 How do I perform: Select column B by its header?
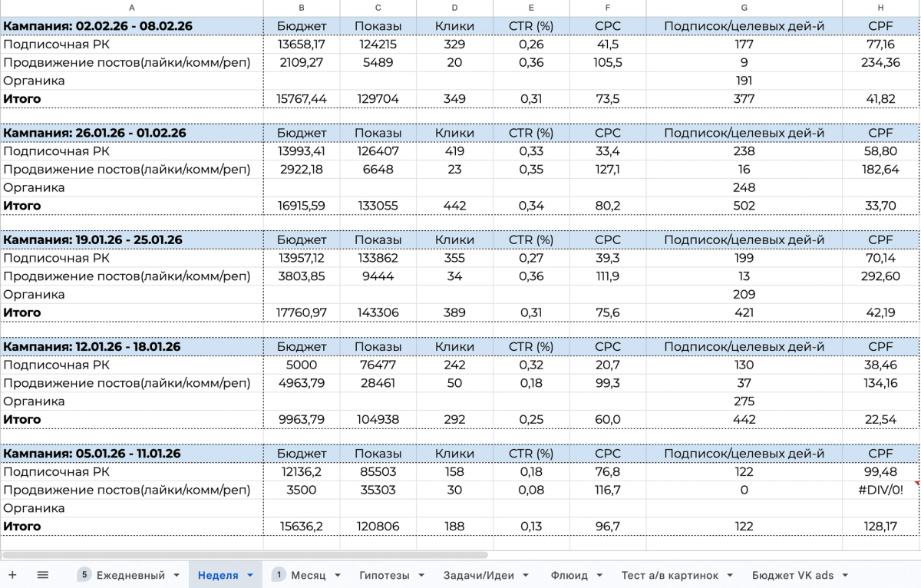pos(302,8)
